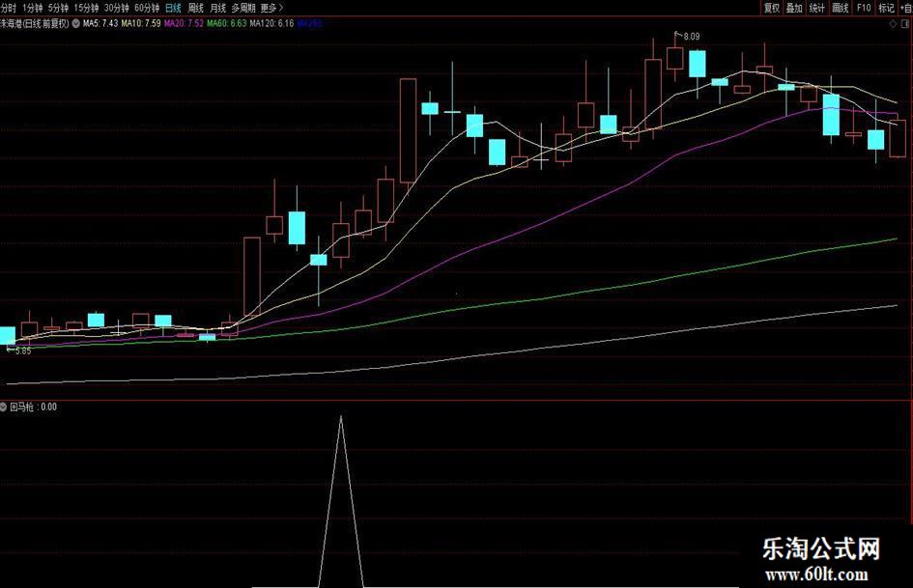This screenshot has height=588, width=913.
Task: Switch to the 日线 daily chart tab
Action: pos(174,8)
